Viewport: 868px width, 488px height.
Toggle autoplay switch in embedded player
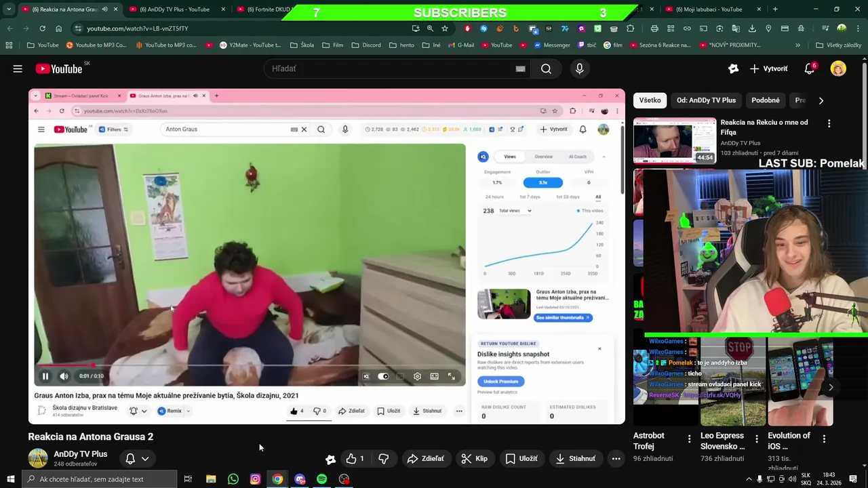(383, 376)
